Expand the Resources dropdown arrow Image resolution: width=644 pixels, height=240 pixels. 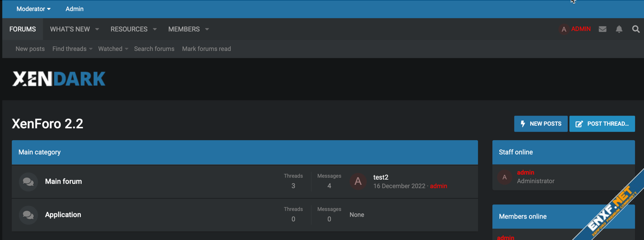pyautogui.click(x=155, y=29)
